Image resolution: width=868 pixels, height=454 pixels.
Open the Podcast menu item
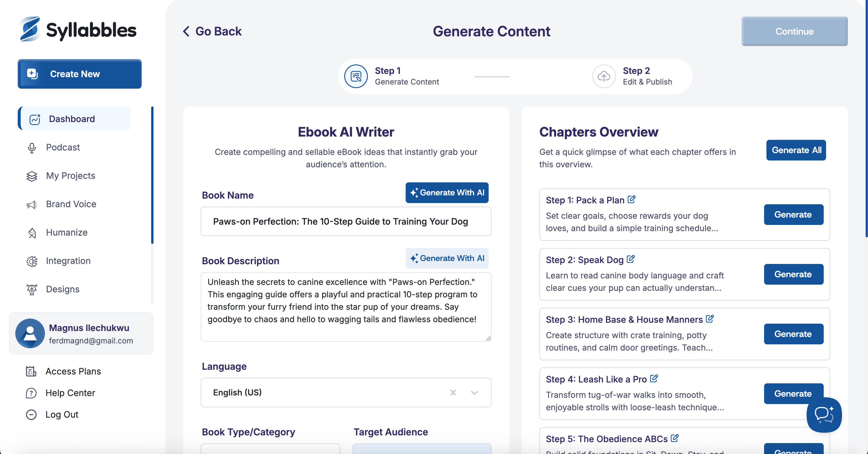(x=63, y=147)
